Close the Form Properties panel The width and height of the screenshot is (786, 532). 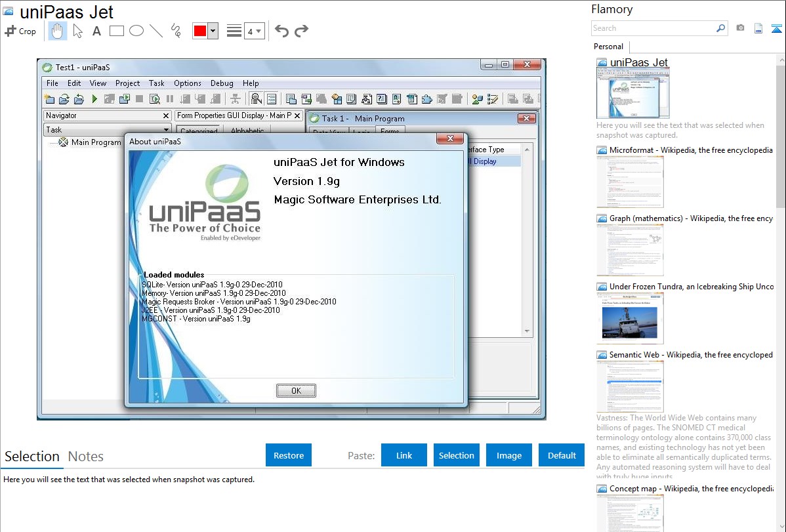[297, 116]
